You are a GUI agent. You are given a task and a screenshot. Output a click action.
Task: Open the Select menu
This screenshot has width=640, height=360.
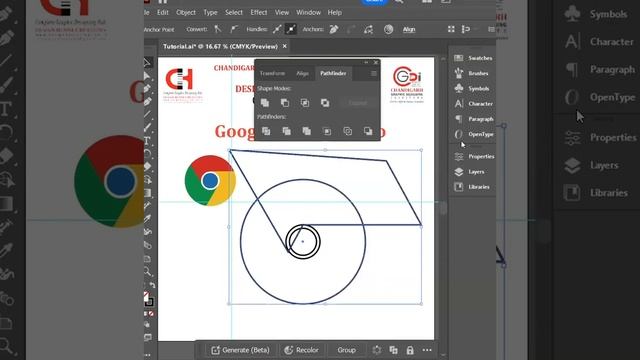click(x=234, y=13)
